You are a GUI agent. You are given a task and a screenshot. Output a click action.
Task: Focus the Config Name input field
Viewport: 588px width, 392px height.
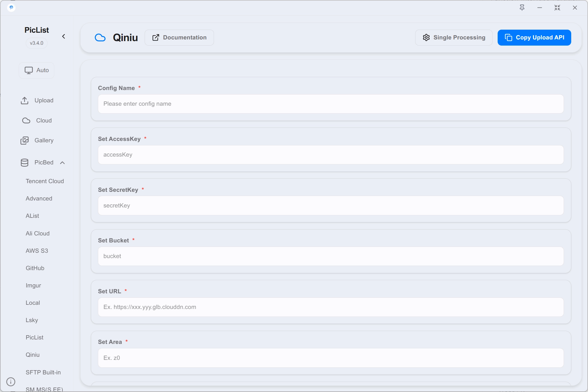pos(331,104)
